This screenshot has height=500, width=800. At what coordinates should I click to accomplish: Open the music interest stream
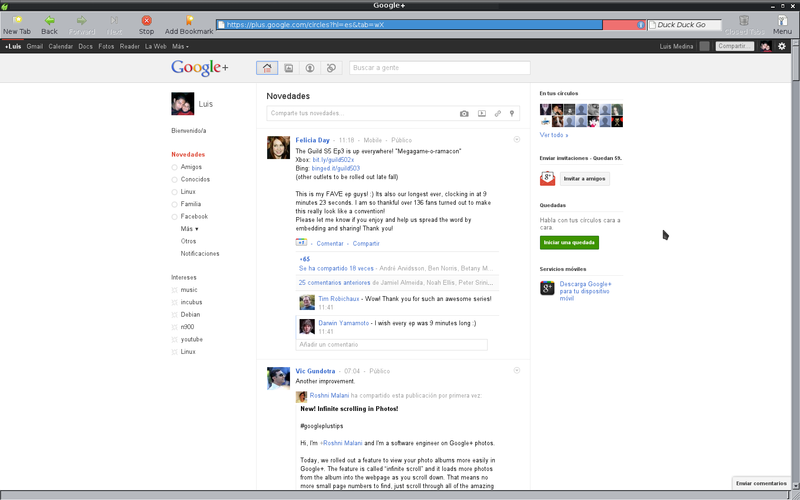(189, 290)
